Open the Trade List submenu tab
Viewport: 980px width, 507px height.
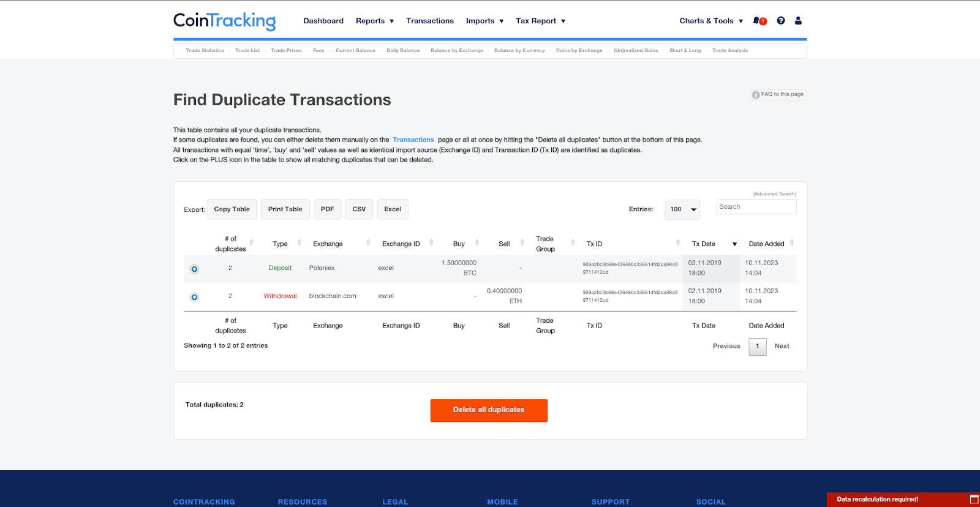point(247,51)
